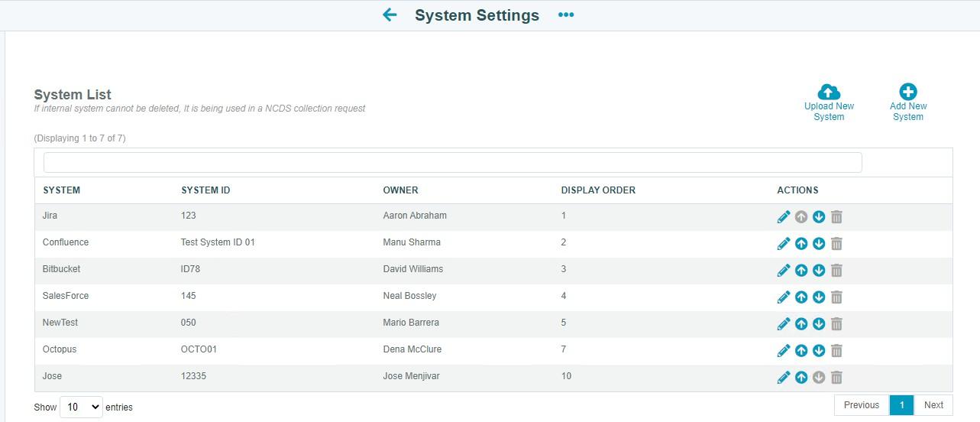Move Bitbucket down in display order
980x422 pixels.
pyautogui.click(x=819, y=271)
